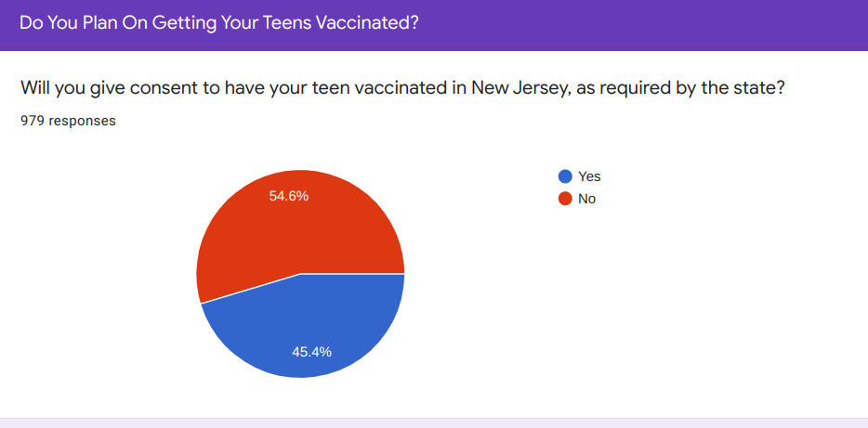The height and width of the screenshot is (428, 868).
Task: Select the No legend label
Action: click(x=586, y=199)
